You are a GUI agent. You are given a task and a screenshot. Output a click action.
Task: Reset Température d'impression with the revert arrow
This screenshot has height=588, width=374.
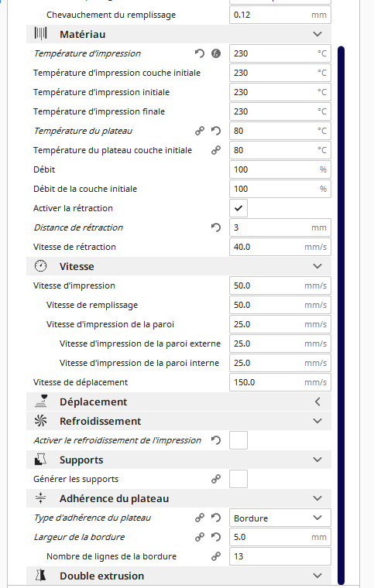pyautogui.click(x=200, y=53)
